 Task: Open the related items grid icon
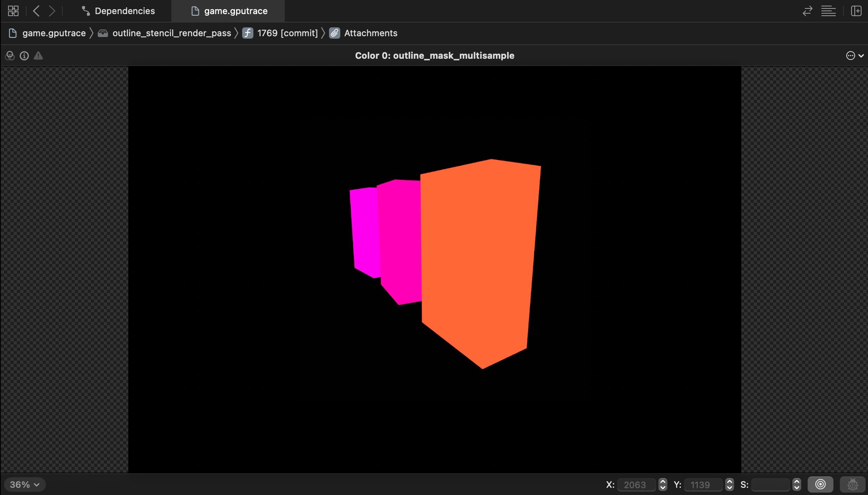[13, 11]
